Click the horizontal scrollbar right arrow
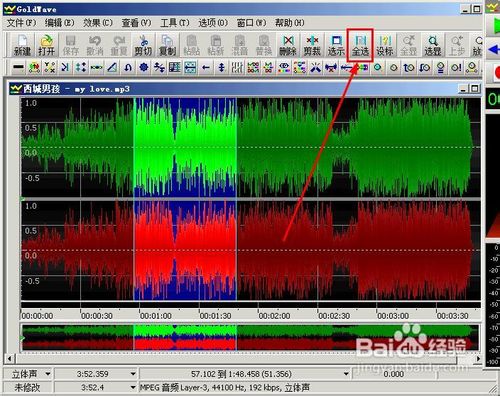 click(x=478, y=359)
